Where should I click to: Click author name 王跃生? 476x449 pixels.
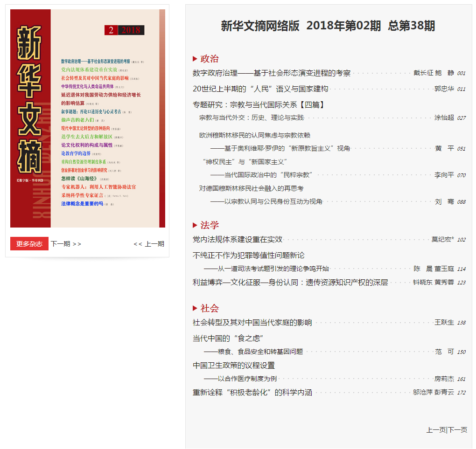(444, 323)
